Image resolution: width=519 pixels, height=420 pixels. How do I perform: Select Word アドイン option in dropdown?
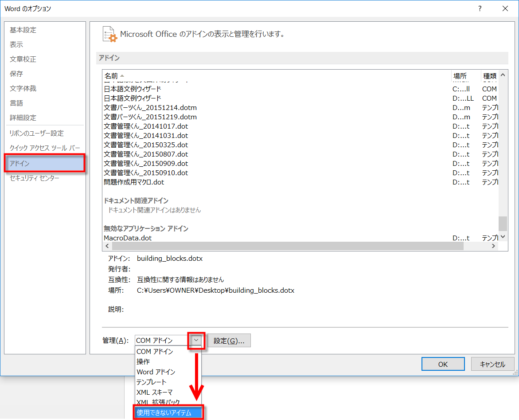pos(156,372)
